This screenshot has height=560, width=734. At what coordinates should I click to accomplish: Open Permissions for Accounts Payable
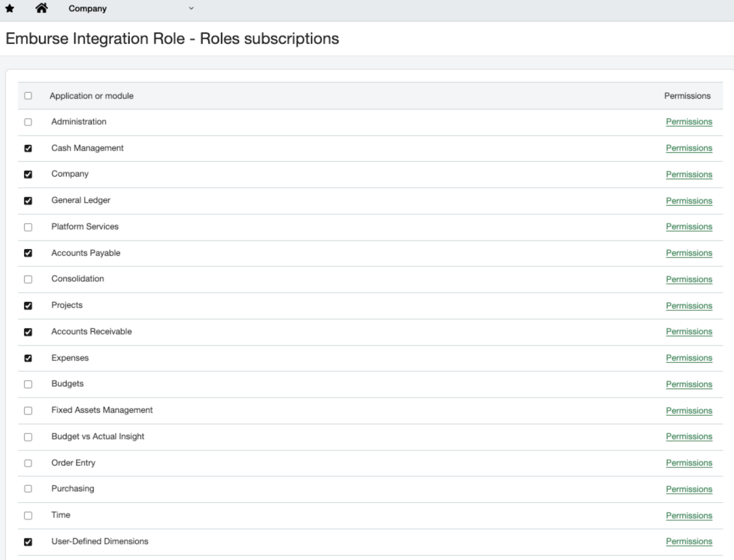click(689, 253)
